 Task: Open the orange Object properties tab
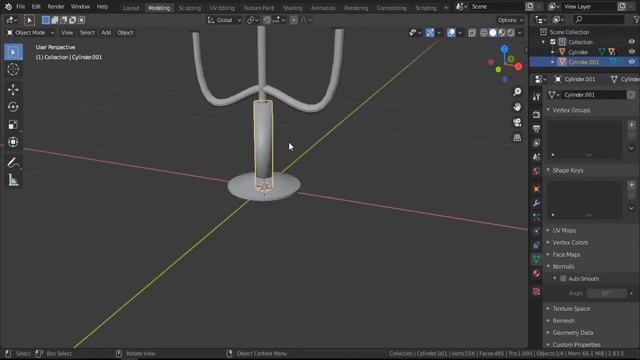(x=536, y=189)
